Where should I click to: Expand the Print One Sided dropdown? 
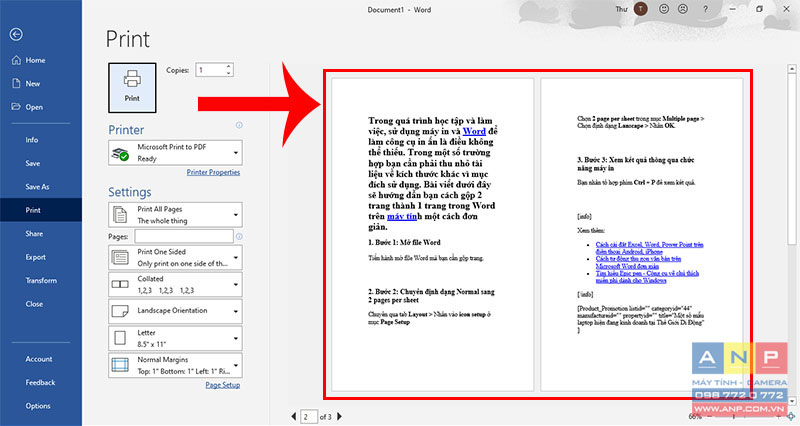click(x=175, y=257)
